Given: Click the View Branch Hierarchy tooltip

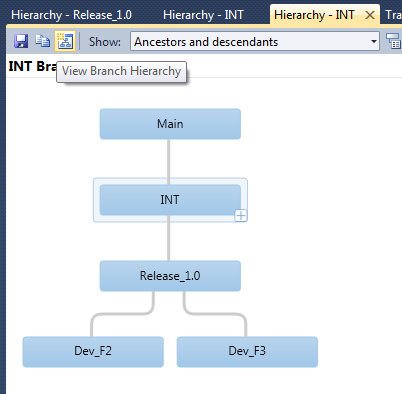Looking at the screenshot, I should 121,71.
